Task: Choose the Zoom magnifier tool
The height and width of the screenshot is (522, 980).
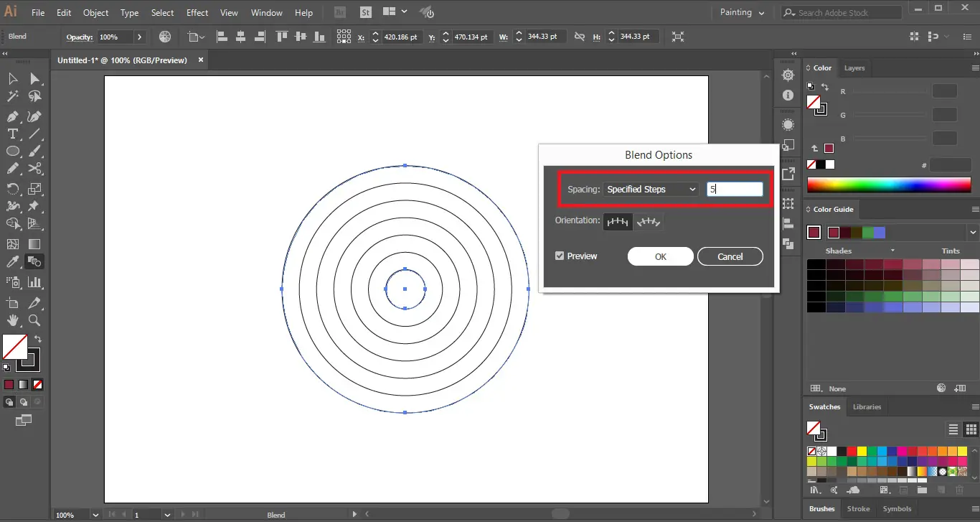Action: (x=34, y=320)
